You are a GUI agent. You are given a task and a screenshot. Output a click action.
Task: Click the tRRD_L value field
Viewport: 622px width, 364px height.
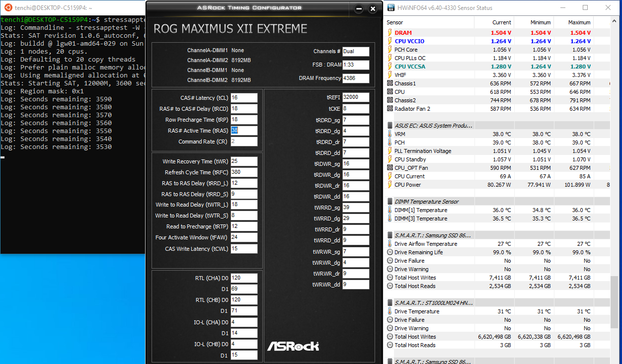(244, 183)
